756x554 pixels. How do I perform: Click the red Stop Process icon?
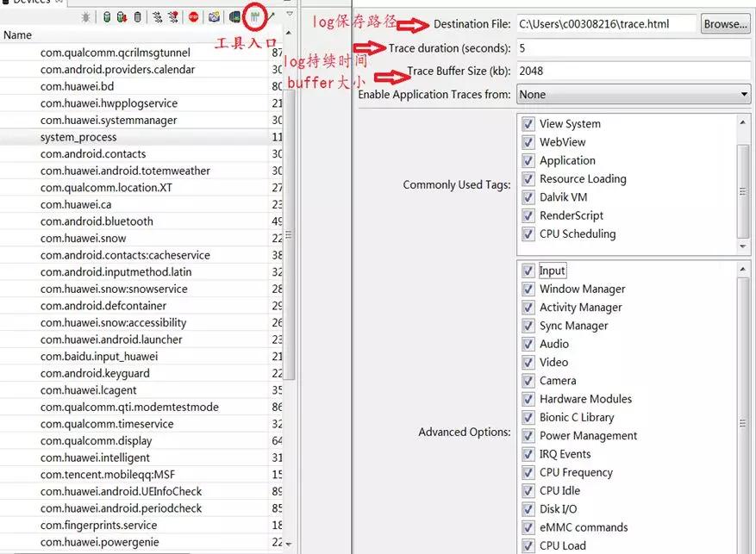coord(193,18)
